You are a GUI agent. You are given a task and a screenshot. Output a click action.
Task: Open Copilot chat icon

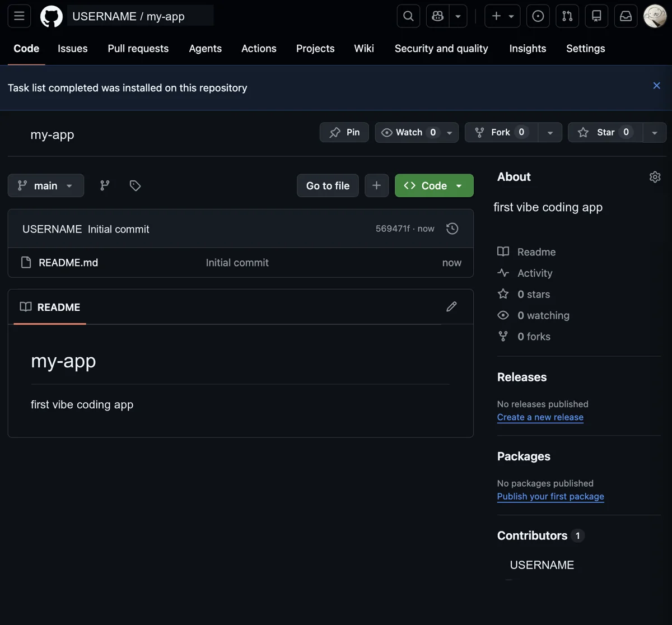(437, 16)
